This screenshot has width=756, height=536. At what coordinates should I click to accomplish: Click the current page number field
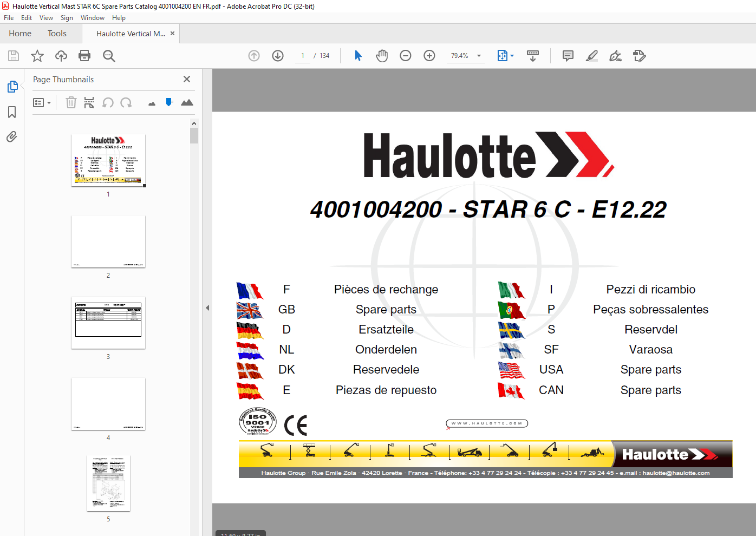point(303,56)
